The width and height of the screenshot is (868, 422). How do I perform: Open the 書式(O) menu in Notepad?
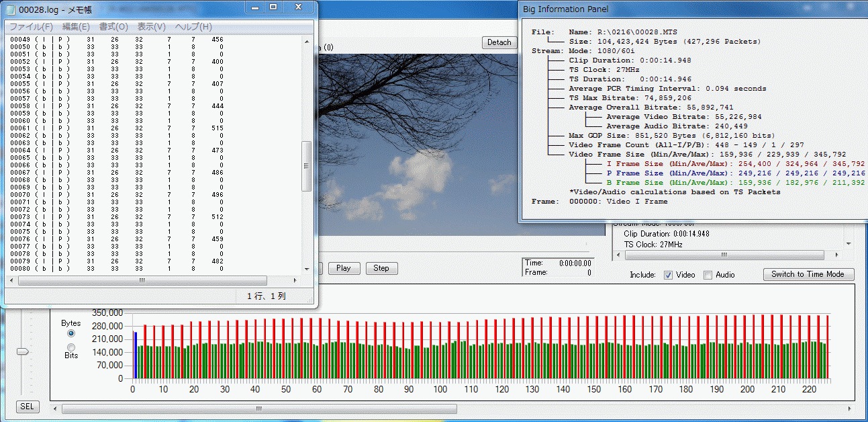pos(113,27)
